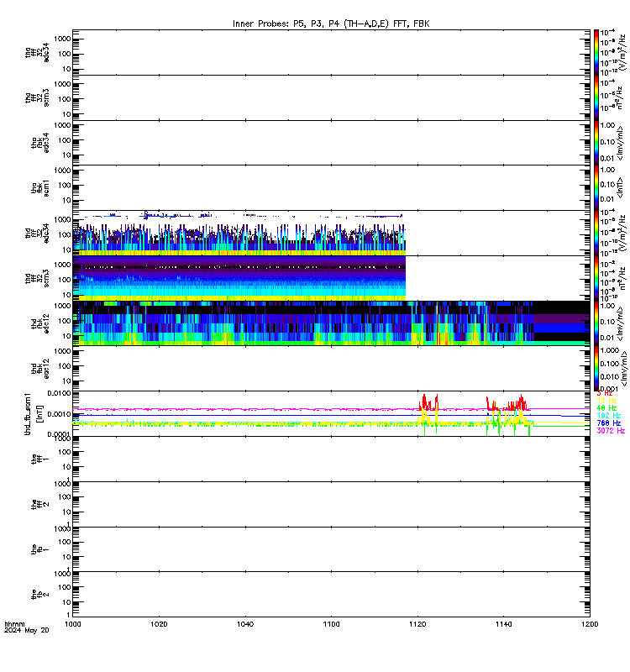Click the thd fbk edc12 filter bank spectrogram
The image size is (630, 672).
click(x=331, y=323)
